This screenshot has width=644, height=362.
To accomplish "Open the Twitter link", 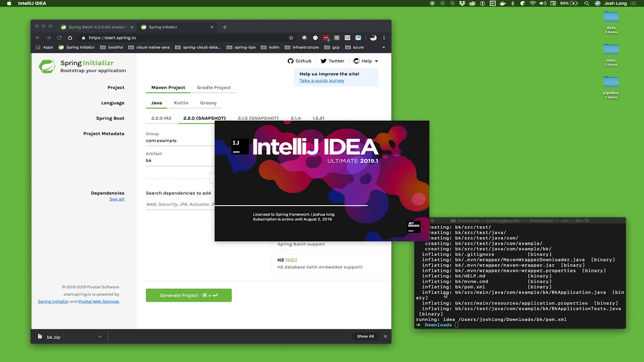I will click(333, 61).
